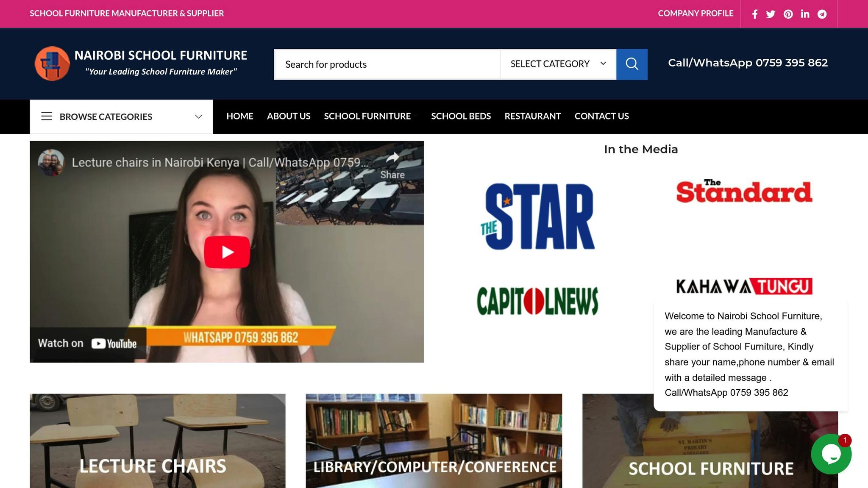Focus the Search for products field

(x=387, y=64)
